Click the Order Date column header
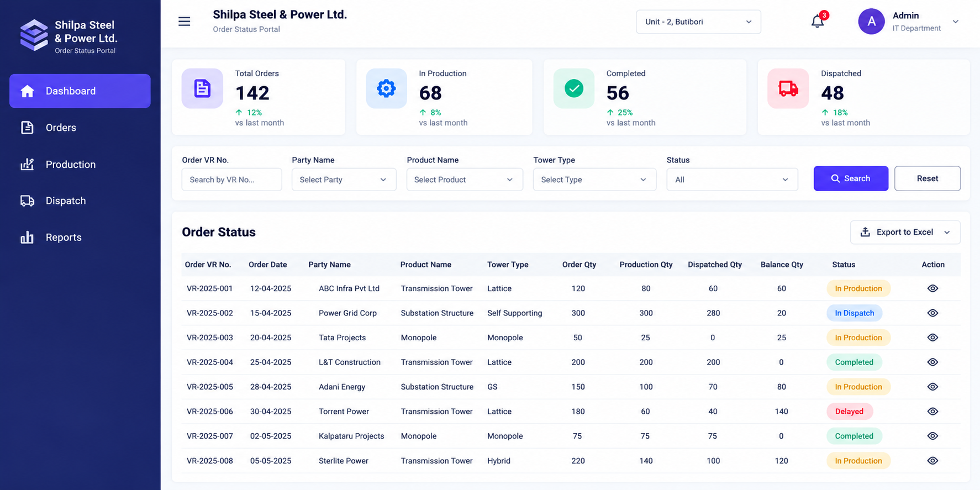Viewport: 980px width, 490px height. coord(267,265)
